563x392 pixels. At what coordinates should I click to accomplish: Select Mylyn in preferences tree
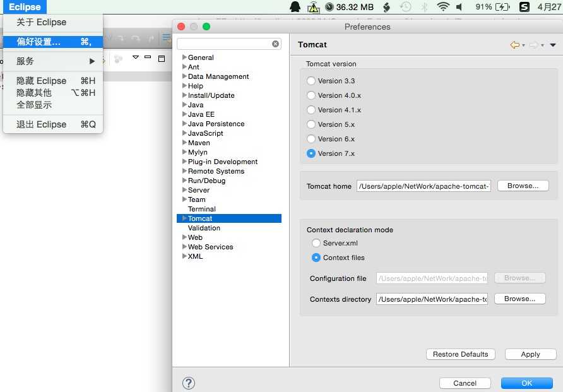click(198, 153)
